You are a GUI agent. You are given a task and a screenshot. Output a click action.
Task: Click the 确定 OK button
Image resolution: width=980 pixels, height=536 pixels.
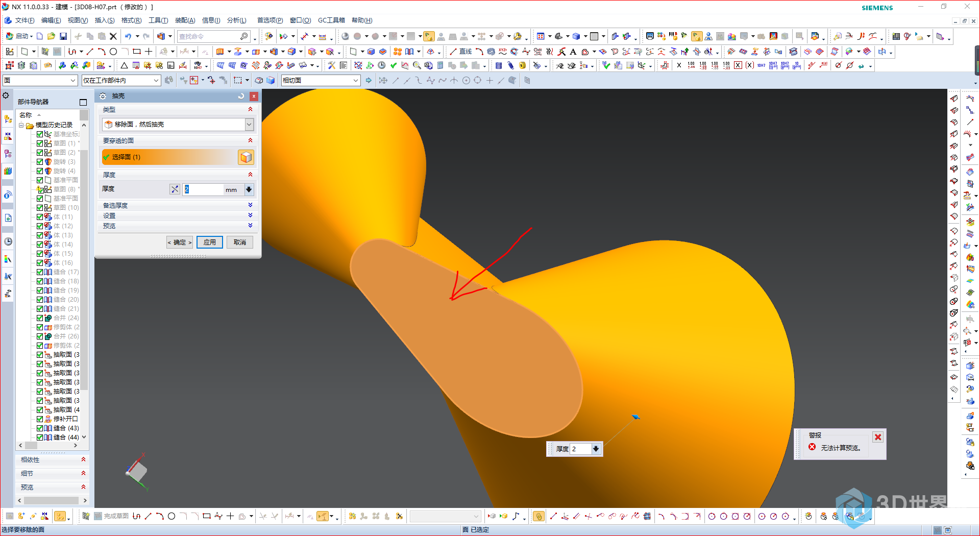point(180,242)
